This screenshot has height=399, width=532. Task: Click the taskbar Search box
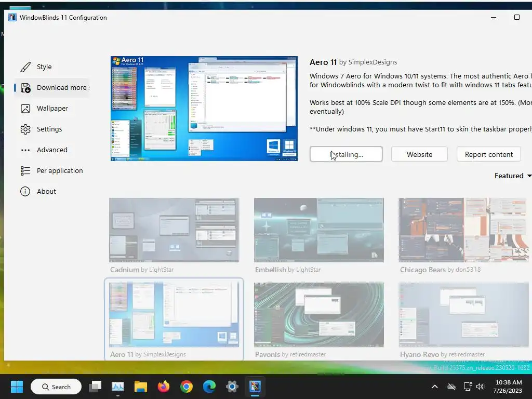pos(56,387)
